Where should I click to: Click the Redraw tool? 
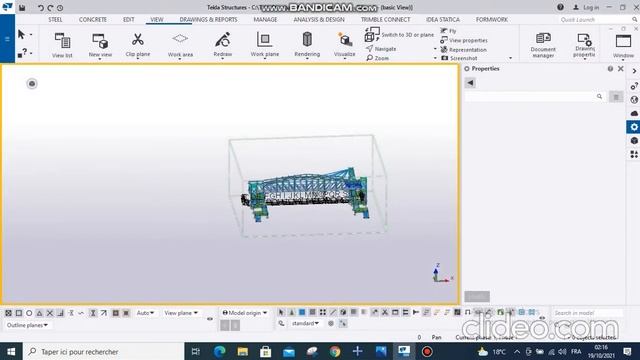(222, 45)
